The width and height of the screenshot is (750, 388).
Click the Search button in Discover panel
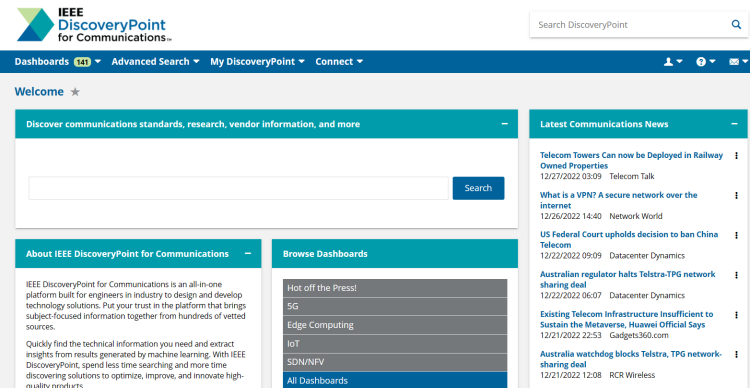[x=478, y=188]
